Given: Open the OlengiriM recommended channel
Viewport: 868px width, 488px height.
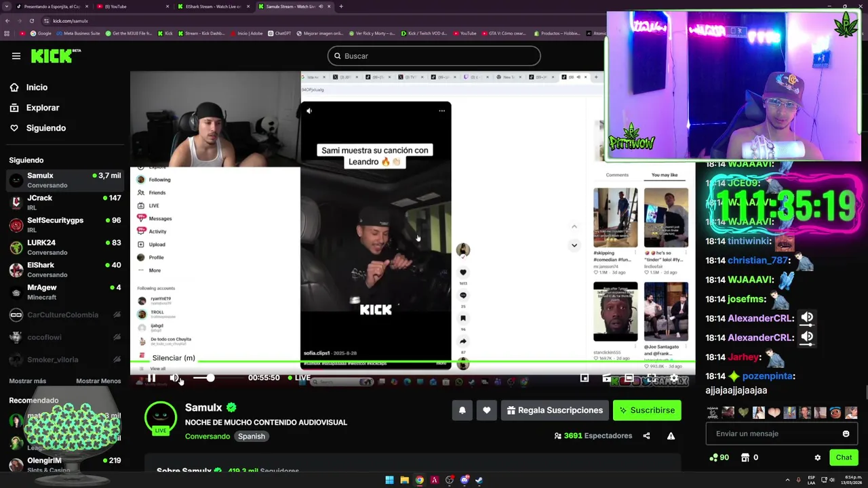Looking at the screenshot, I should point(65,465).
